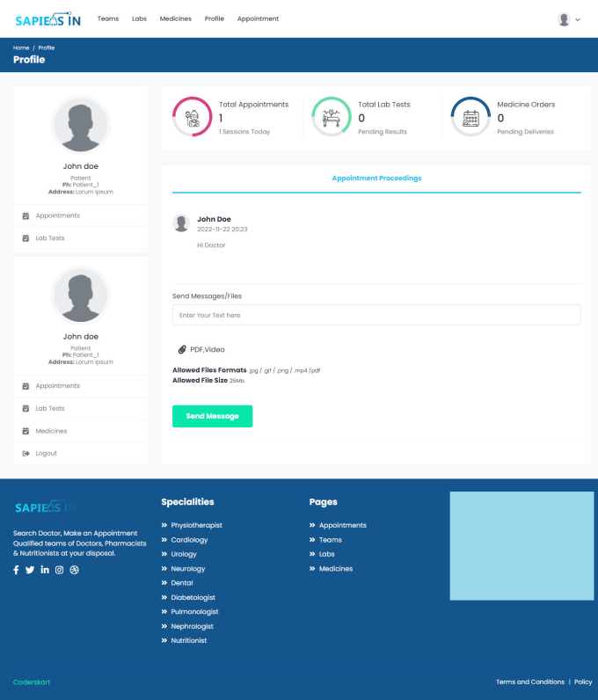
Task: Select the Appointment Proceedings tab
Action: coord(376,179)
